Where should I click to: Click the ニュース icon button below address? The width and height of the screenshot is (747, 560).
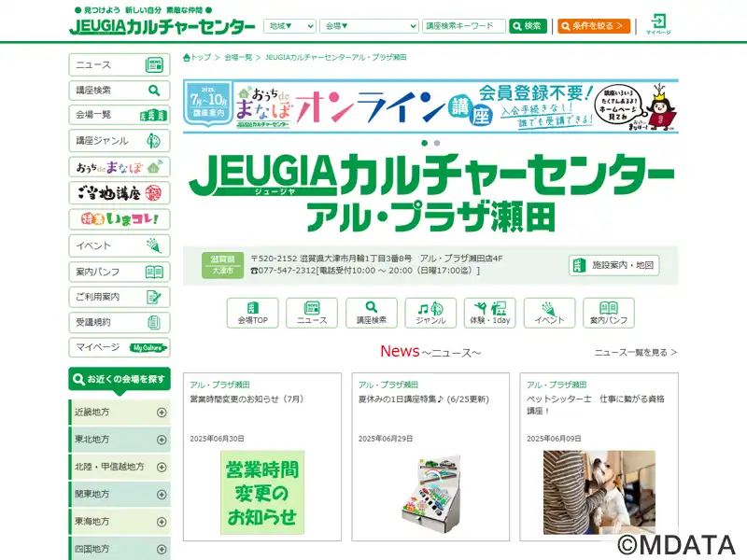(312, 313)
